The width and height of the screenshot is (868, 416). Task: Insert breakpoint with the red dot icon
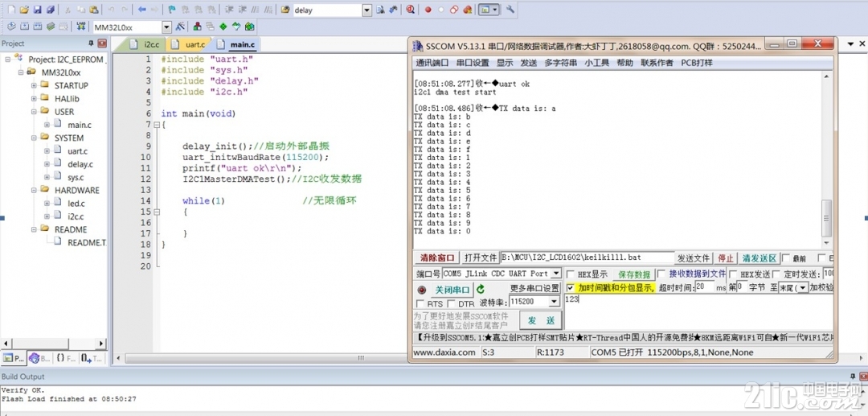point(428,10)
